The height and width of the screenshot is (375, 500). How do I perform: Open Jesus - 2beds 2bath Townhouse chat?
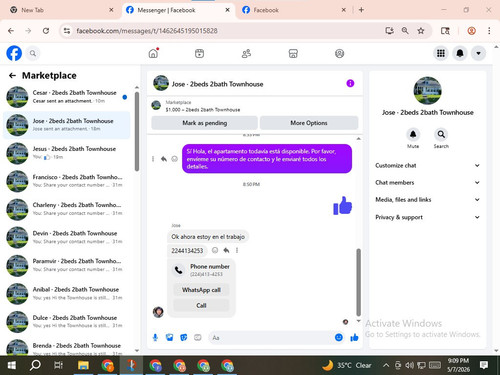pos(66,153)
